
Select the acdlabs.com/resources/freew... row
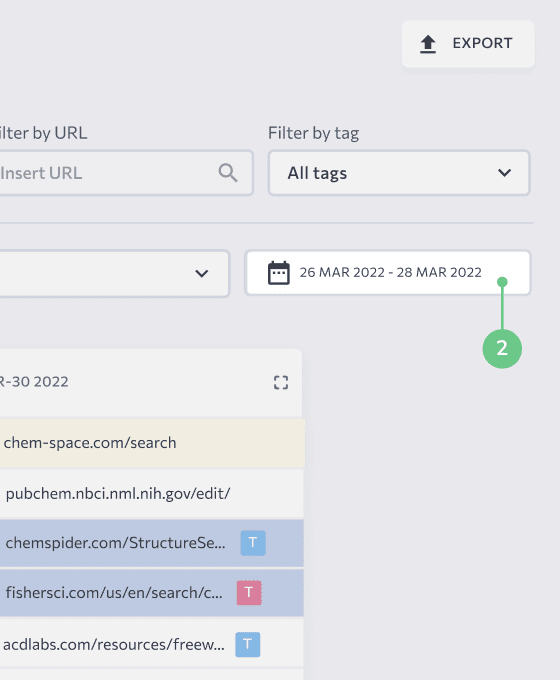[x=152, y=644]
